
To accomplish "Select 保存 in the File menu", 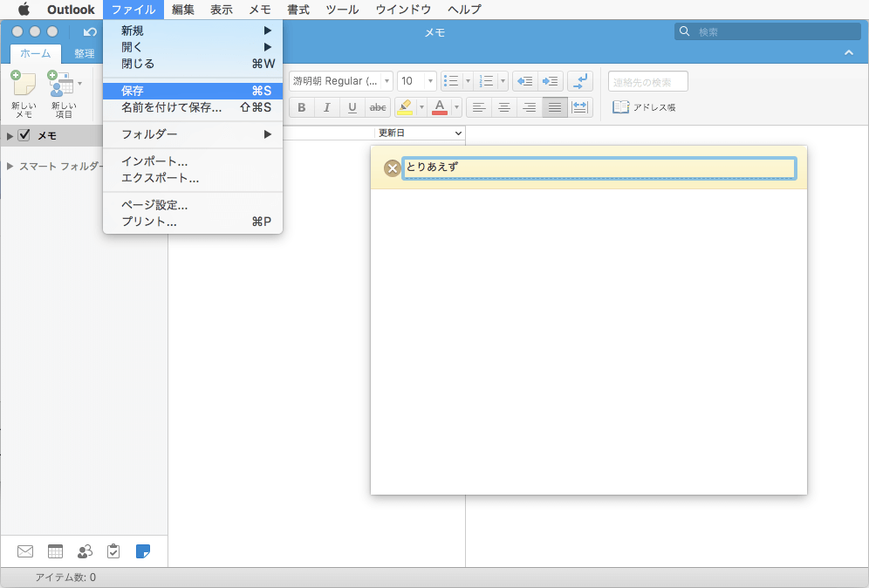I will point(193,91).
